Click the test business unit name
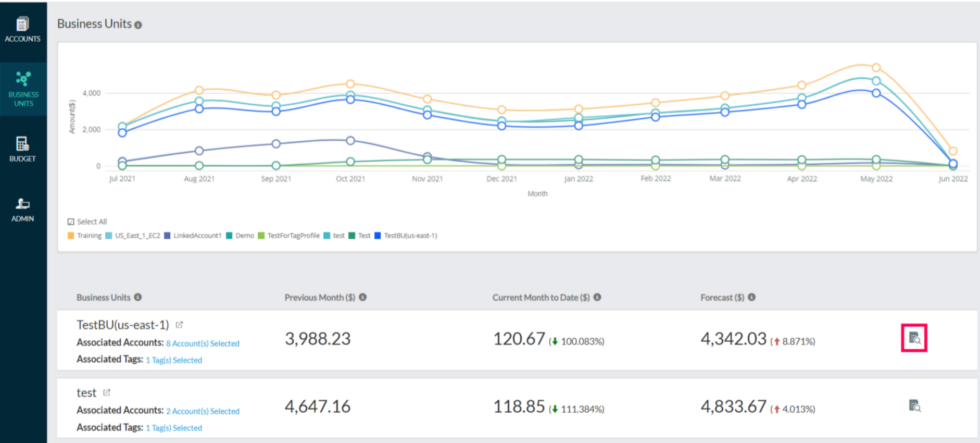This screenshot has height=443, width=980. click(x=86, y=393)
